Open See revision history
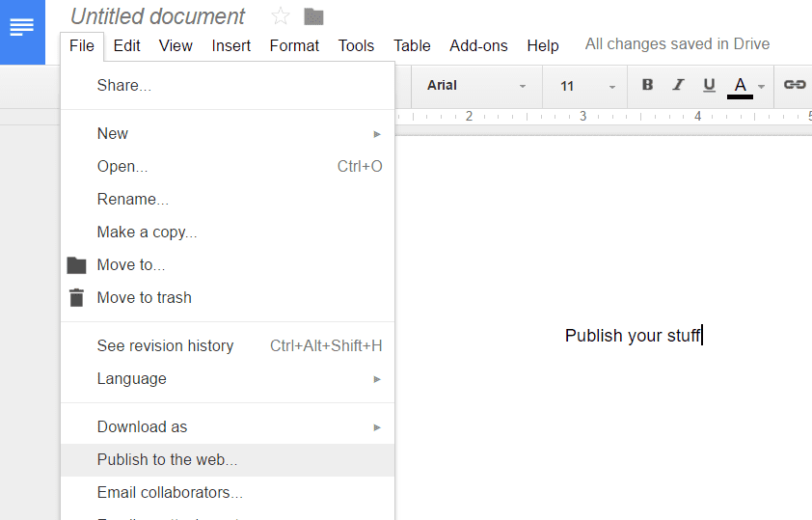This screenshot has height=520, width=812. pos(228,346)
